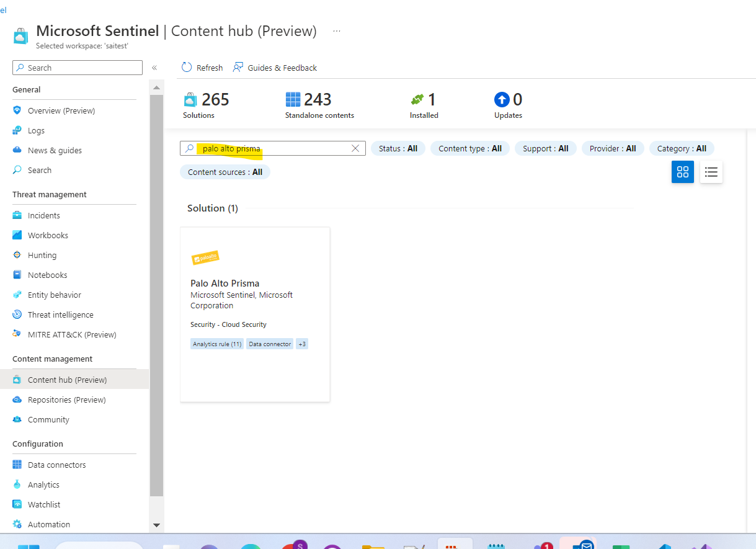The height and width of the screenshot is (549, 756).
Task: Collapse the navigation sidebar
Action: pos(154,68)
